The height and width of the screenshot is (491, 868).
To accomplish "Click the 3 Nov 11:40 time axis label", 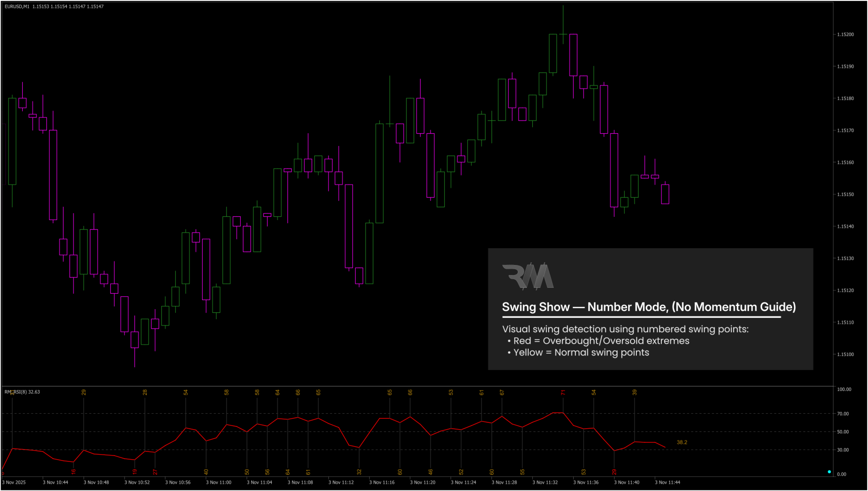I will pyautogui.click(x=627, y=482).
